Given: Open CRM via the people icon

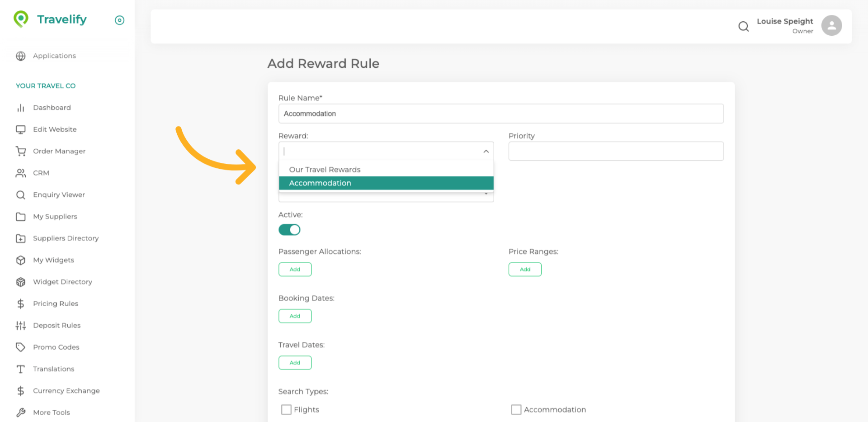Looking at the screenshot, I should pyautogui.click(x=21, y=173).
